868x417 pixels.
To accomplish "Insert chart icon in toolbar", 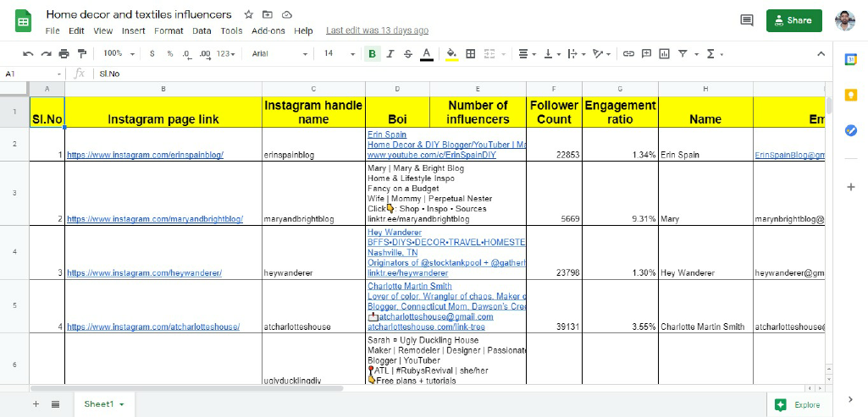I will click(x=664, y=53).
